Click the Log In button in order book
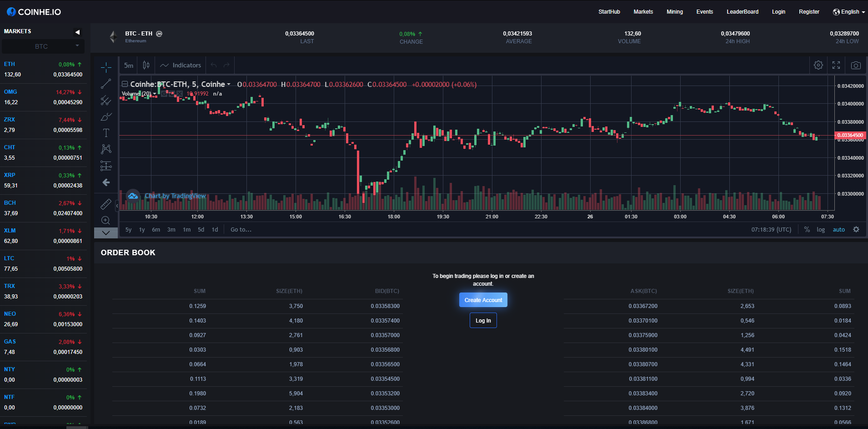This screenshot has width=868, height=429. pos(483,320)
